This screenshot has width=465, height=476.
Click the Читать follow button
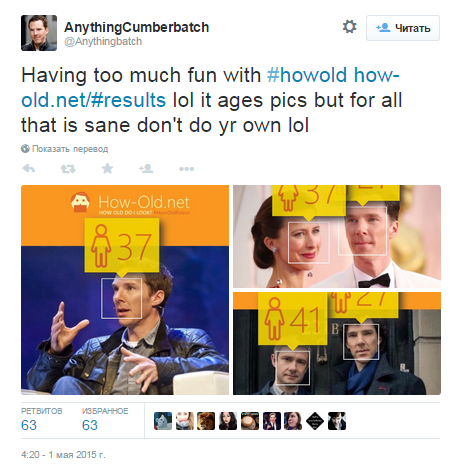coord(403,28)
